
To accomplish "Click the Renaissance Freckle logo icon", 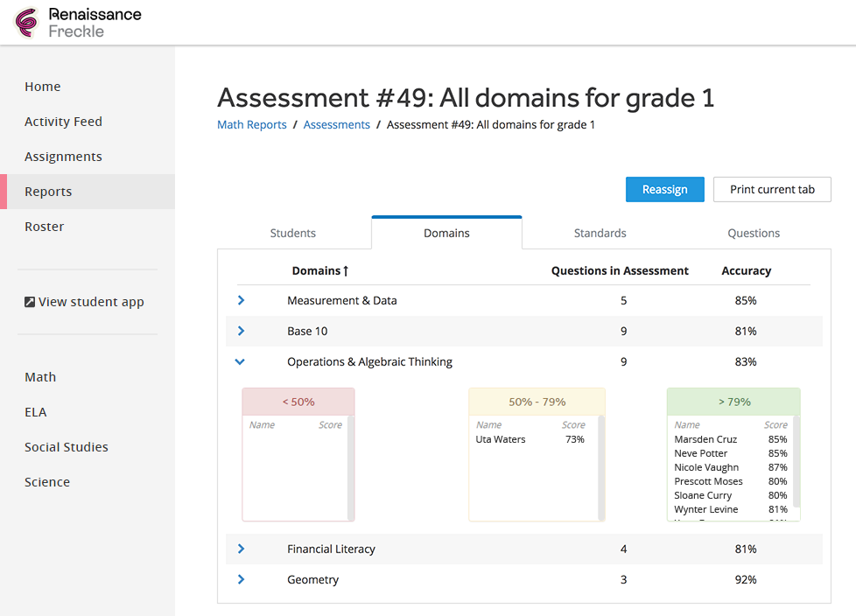I will pyautogui.click(x=26, y=23).
